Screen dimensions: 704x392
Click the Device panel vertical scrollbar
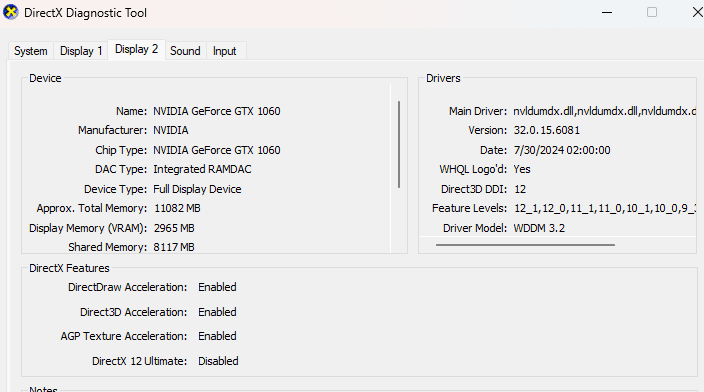399,144
